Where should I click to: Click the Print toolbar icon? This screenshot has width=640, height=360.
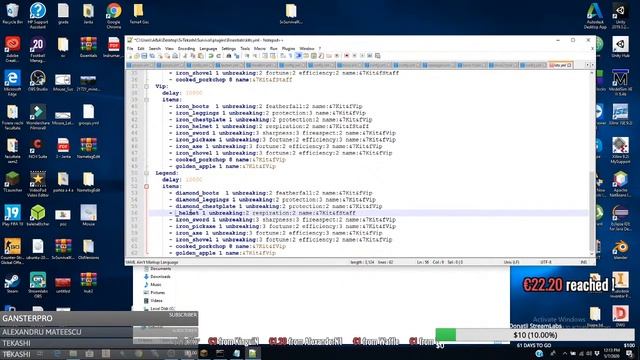point(175,56)
